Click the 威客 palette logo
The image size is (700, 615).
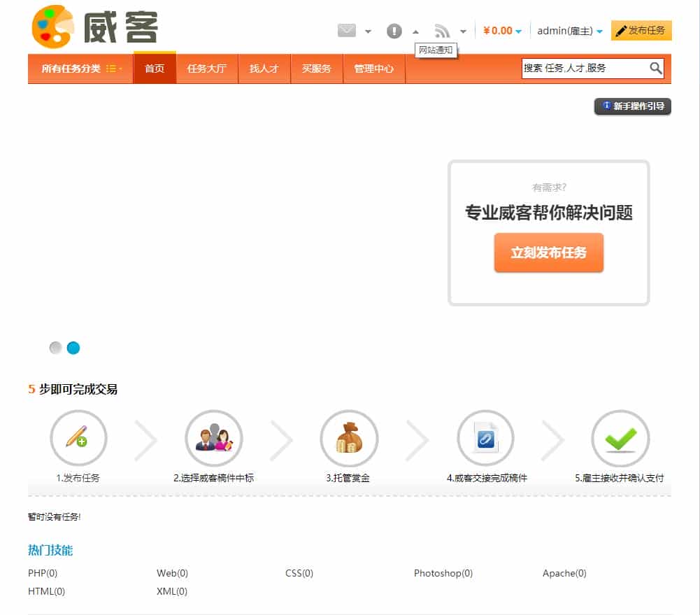94,27
